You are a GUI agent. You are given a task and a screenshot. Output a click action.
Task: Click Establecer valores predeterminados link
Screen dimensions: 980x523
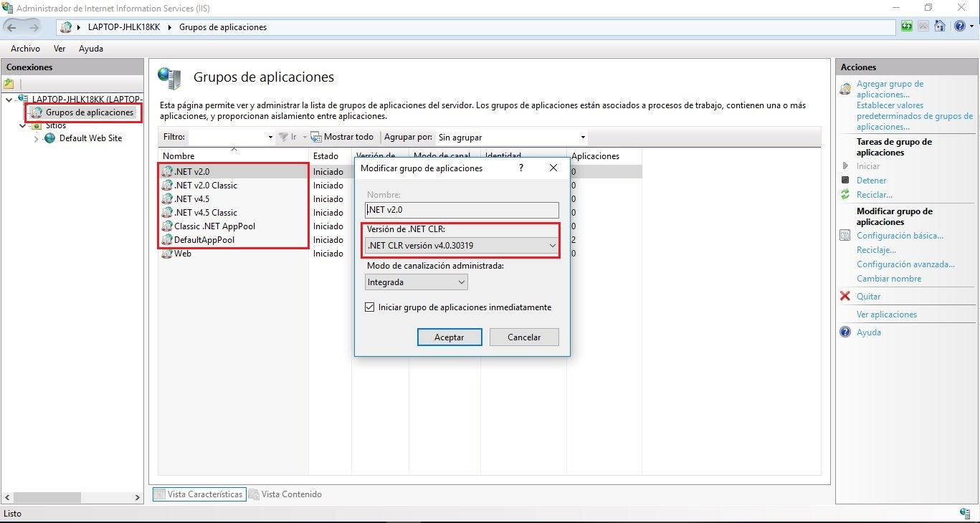[x=915, y=116]
